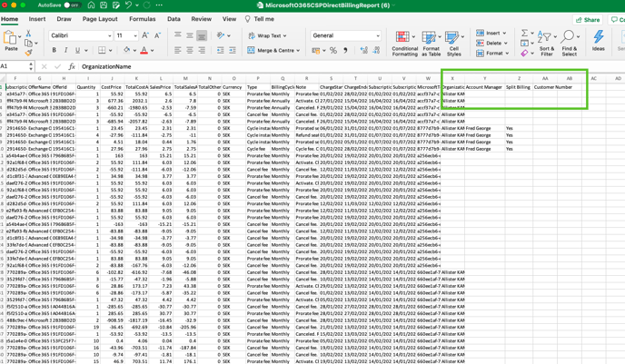Switch to the Data tab
This screenshot has height=364, width=625.
174,19
